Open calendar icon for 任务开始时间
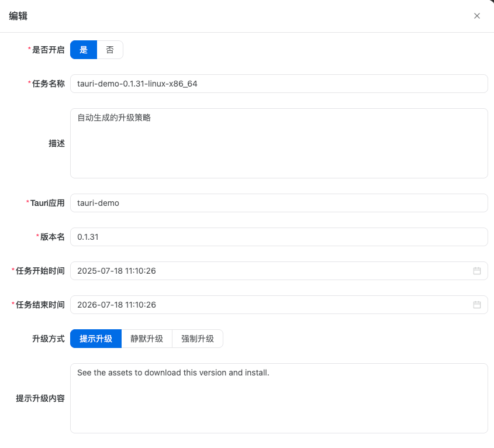 point(477,271)
